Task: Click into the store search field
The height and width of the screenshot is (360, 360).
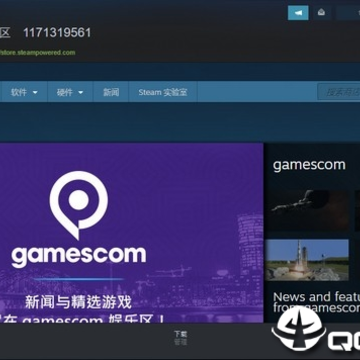Action: click(339, 92)
